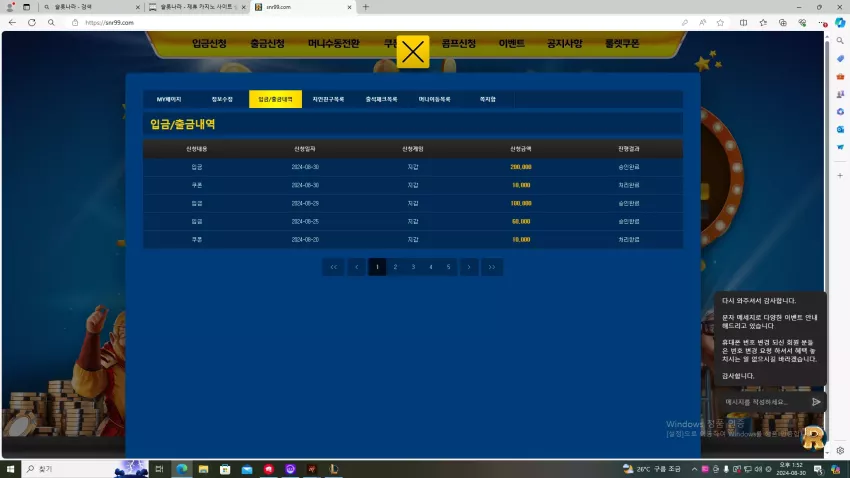
Task: Open the Edge Copilot sidebar icon
Action: click(x=840, y=23)
